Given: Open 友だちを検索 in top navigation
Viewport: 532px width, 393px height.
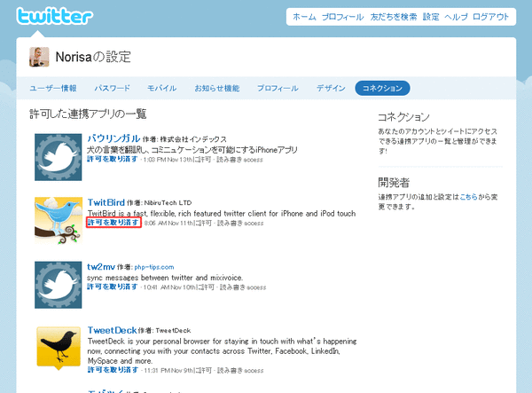Looking at the screenshot, I should (393, 17).
